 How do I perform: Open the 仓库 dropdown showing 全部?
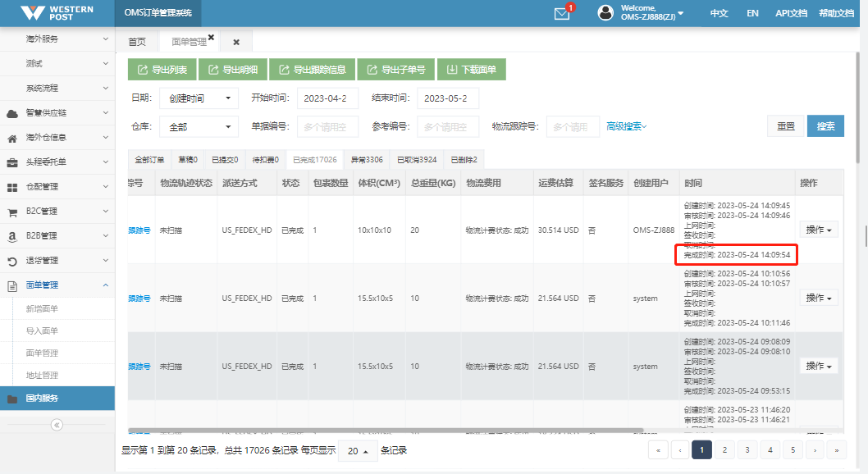[x=199, y=126]
